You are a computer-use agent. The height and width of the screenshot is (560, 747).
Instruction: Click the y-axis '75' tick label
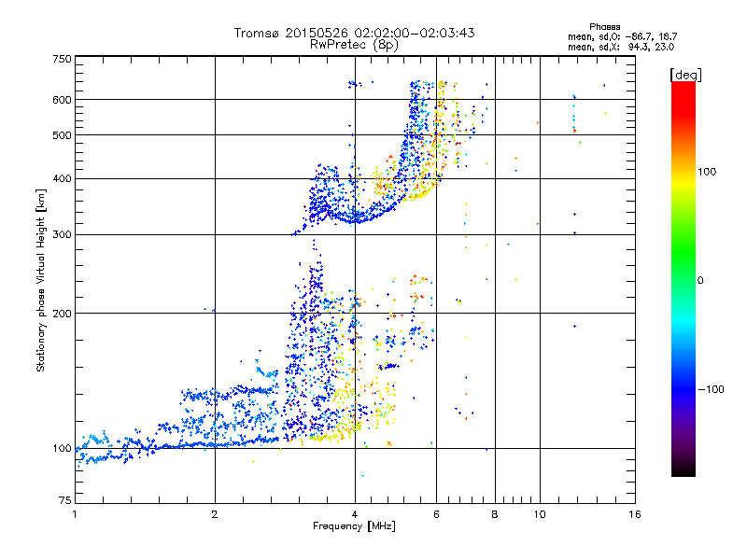pos(65,500)
